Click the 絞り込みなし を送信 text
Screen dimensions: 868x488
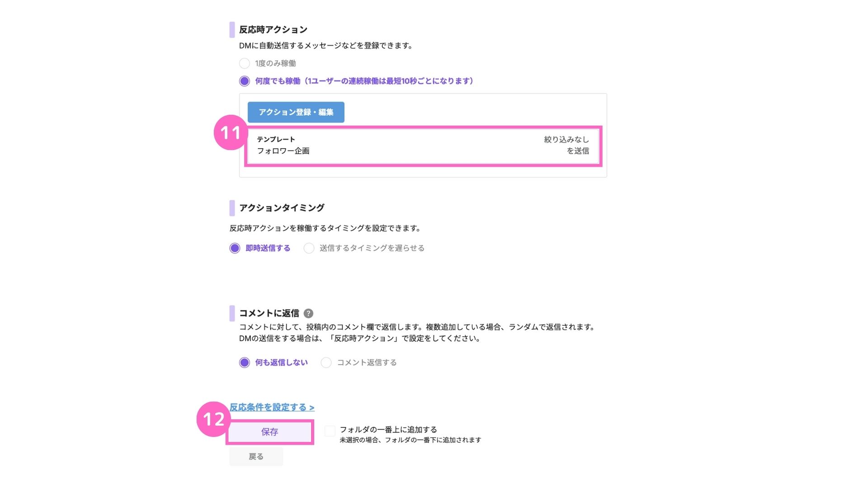point(566,145)
